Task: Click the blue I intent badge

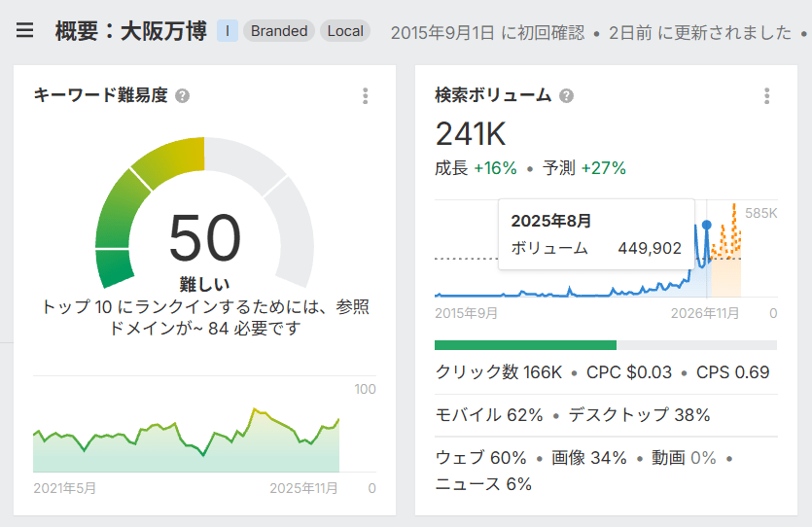Action: [227, 31]
